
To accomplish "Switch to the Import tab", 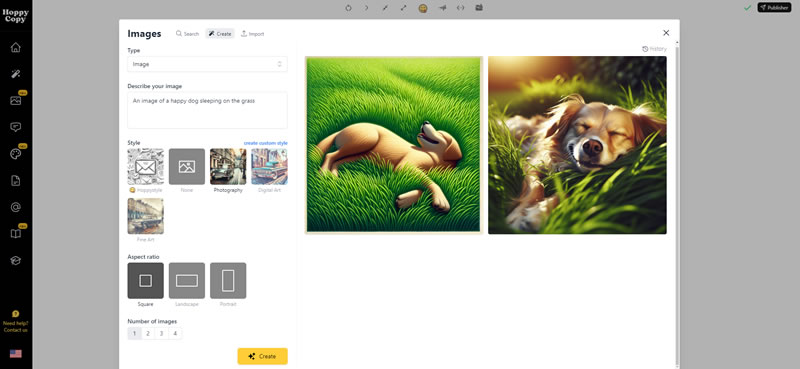I will pyautogui.click(x=253, y=34).
